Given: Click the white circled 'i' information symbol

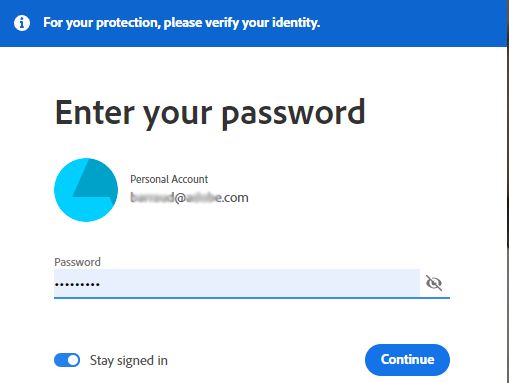Looking at the screenshot, I should 22,23.
